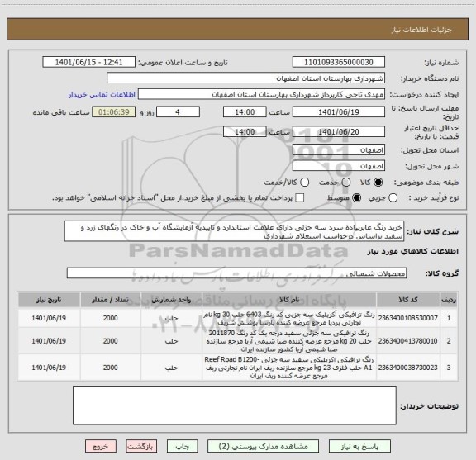Viewport: 476px width, 460px height.
Task: Select the کالا radio button
Action: (x=378, y=183)
